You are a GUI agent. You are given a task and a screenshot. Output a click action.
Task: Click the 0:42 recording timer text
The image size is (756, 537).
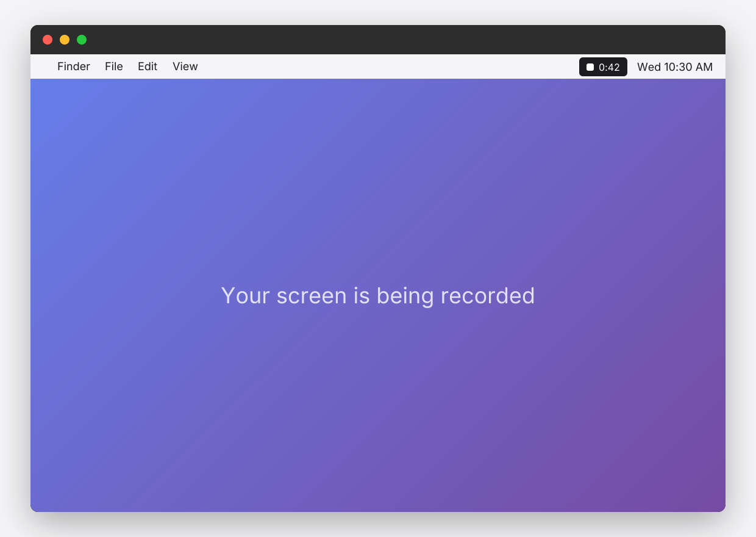click(608, 67)
